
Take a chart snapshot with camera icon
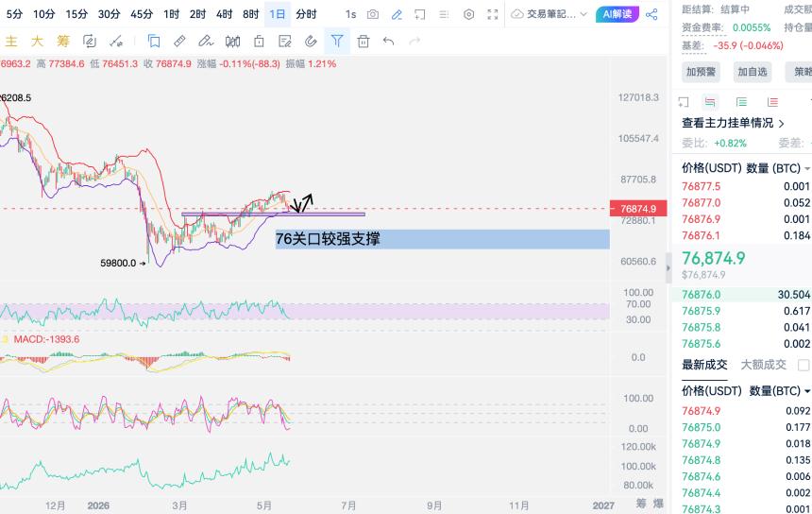pos(372,14)
